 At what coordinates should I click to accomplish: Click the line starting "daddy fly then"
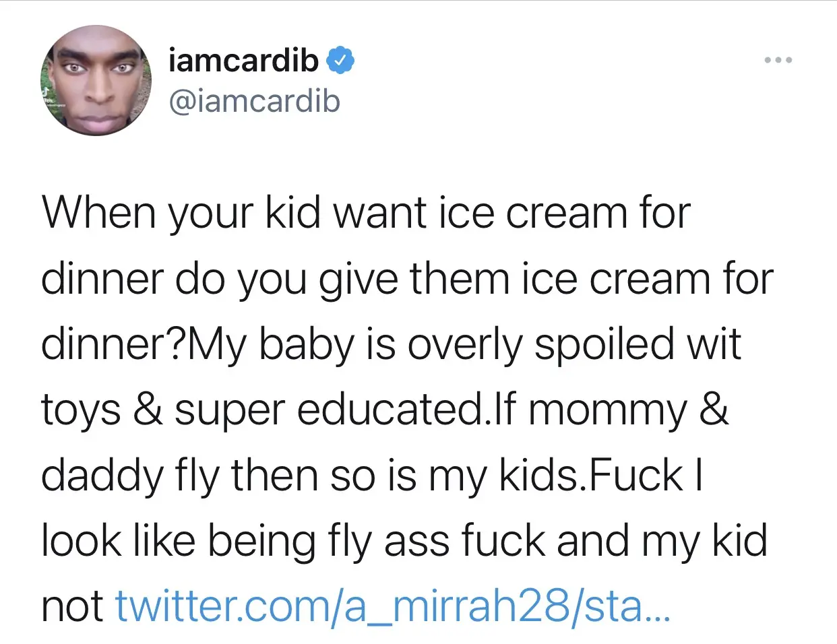[371, 475]
